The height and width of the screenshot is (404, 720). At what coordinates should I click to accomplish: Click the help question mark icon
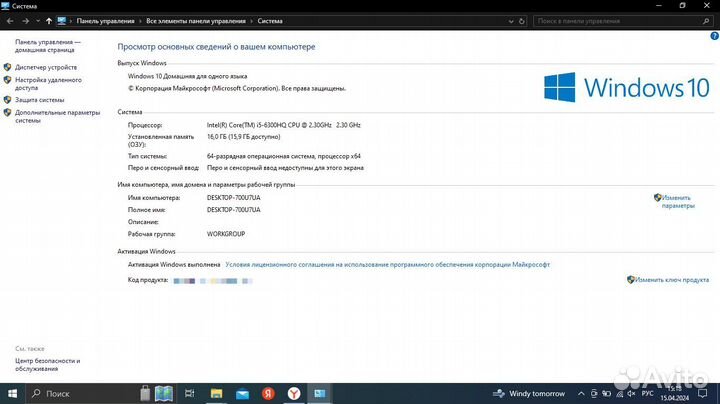(714, 36)
